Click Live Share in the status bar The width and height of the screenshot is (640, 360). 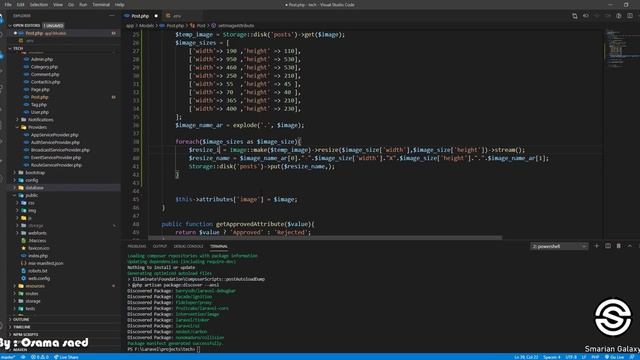click(66, 357)
